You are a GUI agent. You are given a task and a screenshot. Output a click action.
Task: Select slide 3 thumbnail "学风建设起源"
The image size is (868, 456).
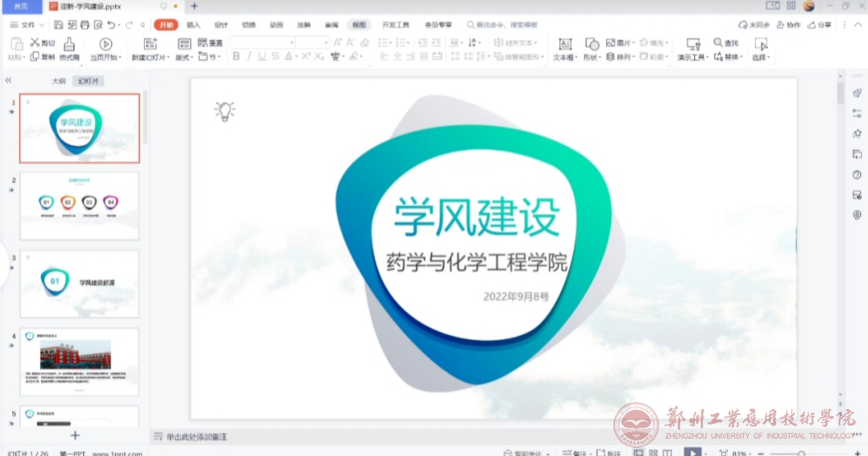point(79,283)
